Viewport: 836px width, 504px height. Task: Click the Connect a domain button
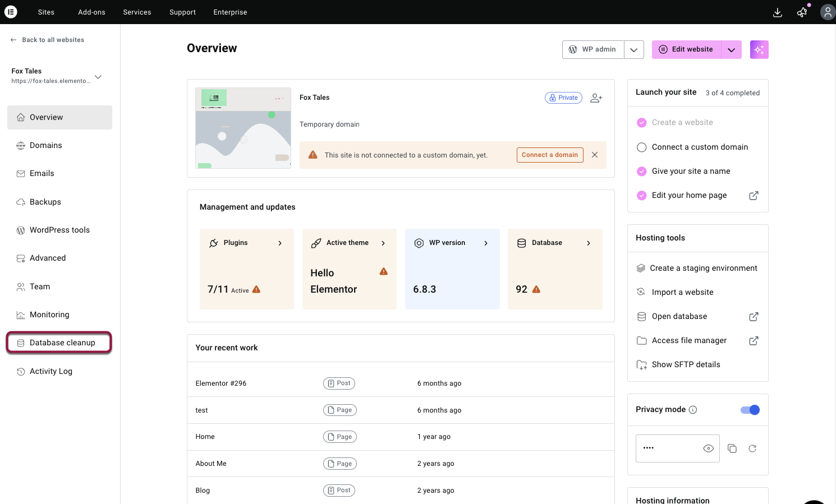[549, 155]
